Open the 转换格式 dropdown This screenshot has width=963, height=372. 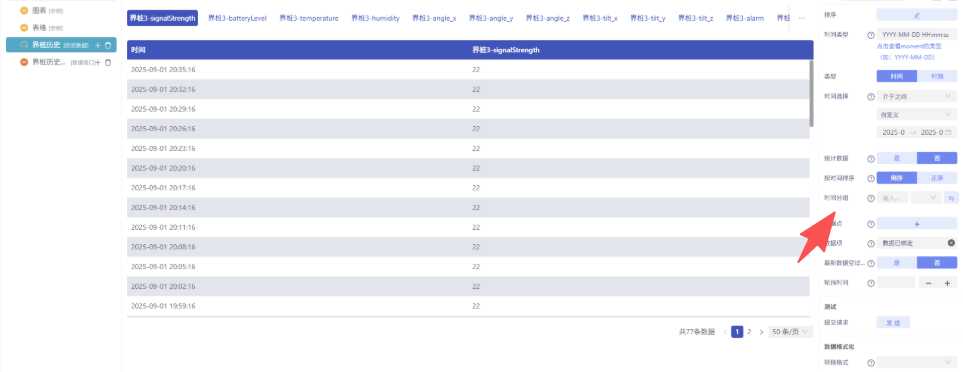[x=916, y=363]
